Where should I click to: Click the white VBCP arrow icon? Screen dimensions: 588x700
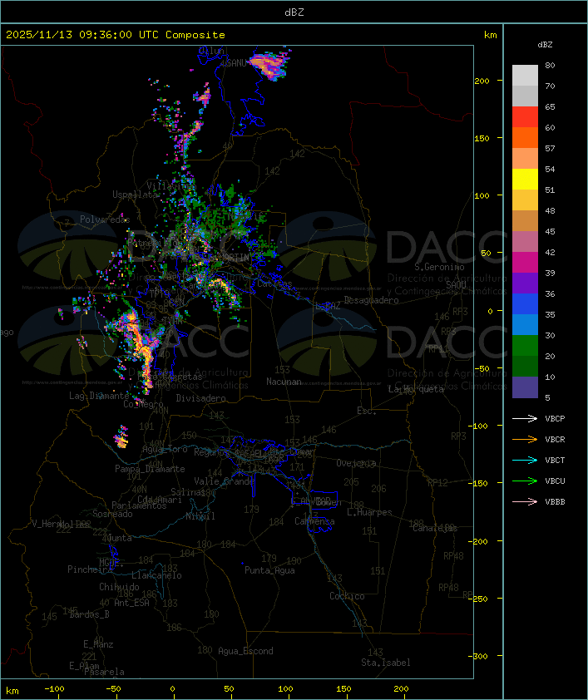coord(525,418)
